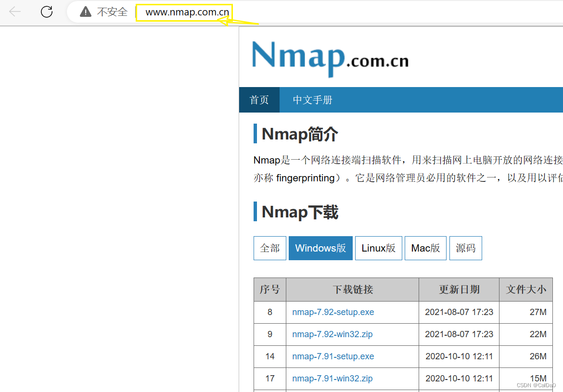The image size is (563, 392).
Task: Click the 文件大小 column header
Action: point(526,290)
